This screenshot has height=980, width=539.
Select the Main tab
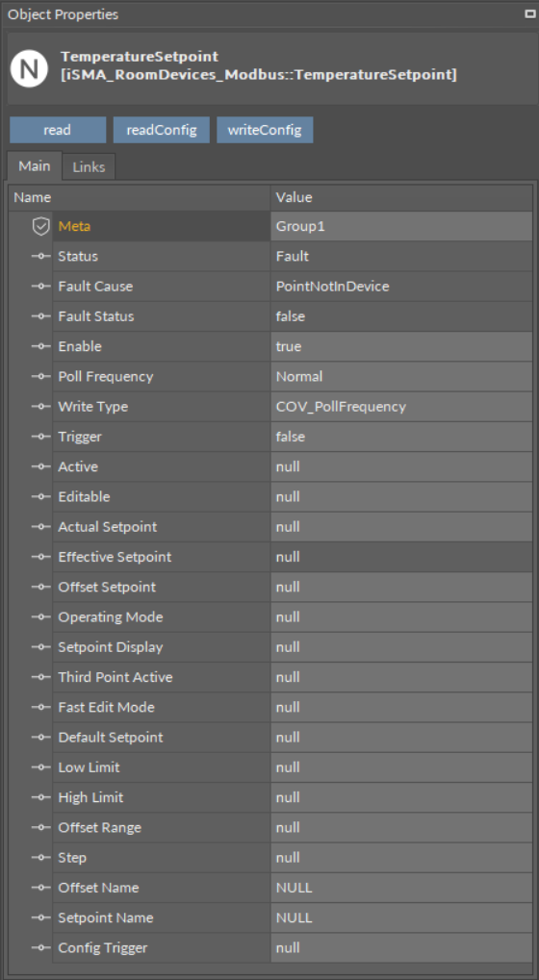pyautogui.click(x=35, y=165)
